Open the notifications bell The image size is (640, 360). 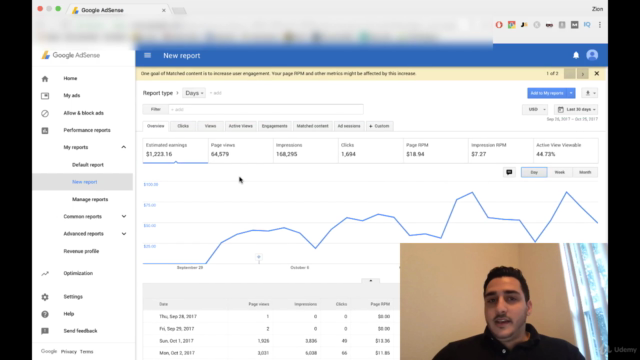(576, 55)
